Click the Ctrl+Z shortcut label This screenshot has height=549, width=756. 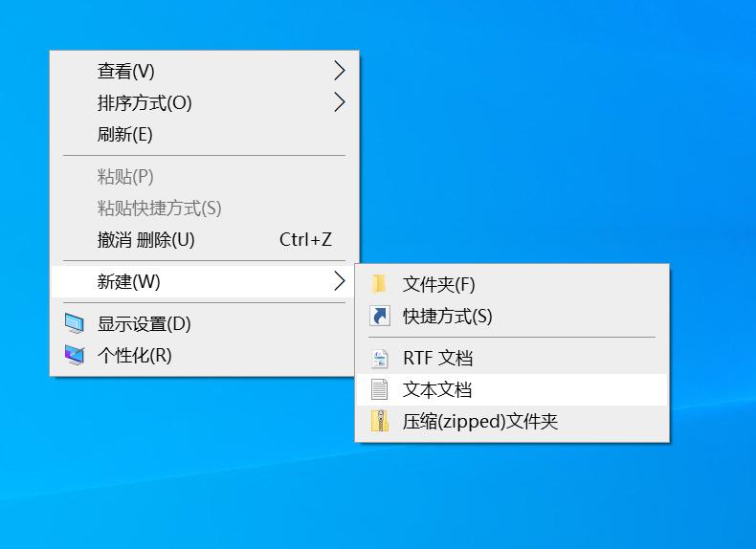pos(305,239)
